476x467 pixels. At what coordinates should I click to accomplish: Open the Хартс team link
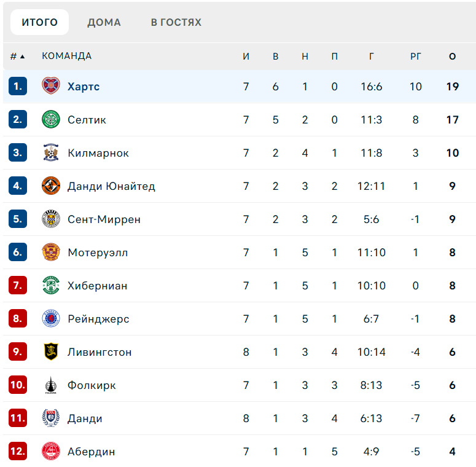coord(84,87)
